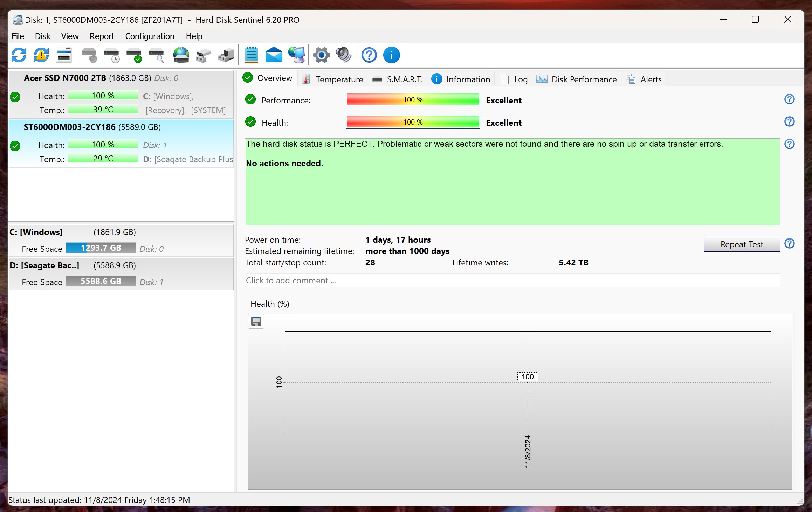812x512 pixels.
Task: Open the Disk menu
Action: (x=42, y=36)
